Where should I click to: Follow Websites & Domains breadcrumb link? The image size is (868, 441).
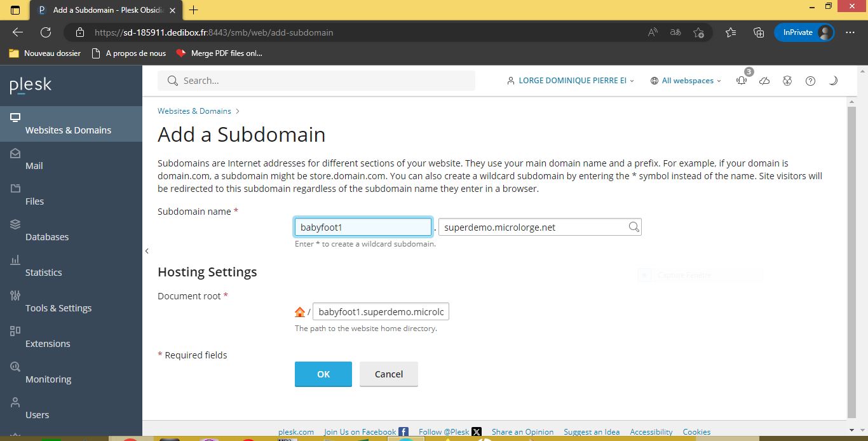click(194, 111)
